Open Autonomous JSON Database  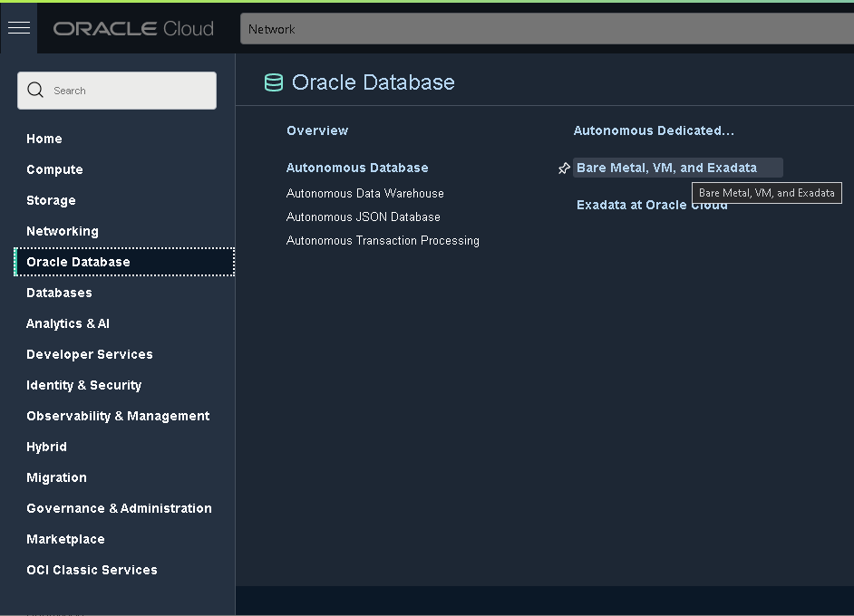click(363, 217)
